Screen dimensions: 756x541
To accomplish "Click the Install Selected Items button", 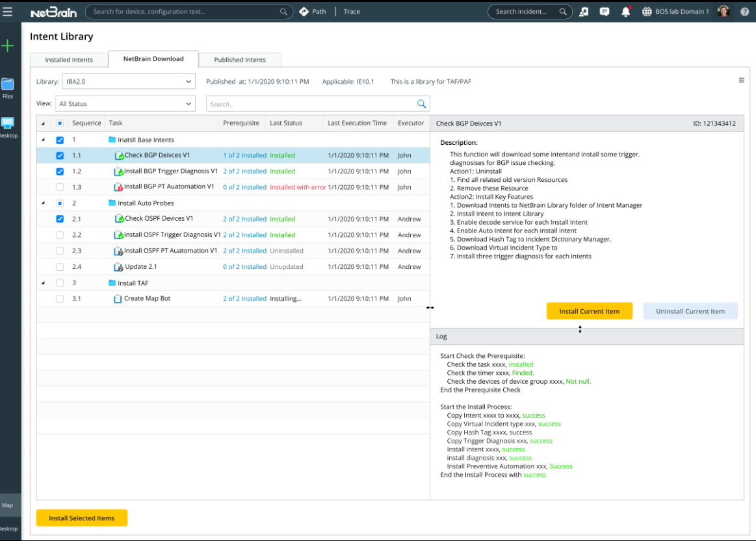I will pyautogui.click(x=81, y=518).
